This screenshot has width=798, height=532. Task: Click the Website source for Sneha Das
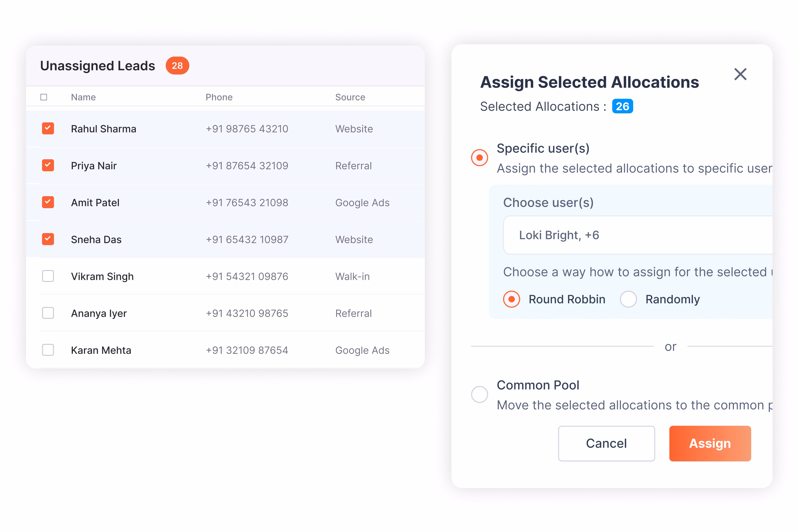(x=354, y=240)
